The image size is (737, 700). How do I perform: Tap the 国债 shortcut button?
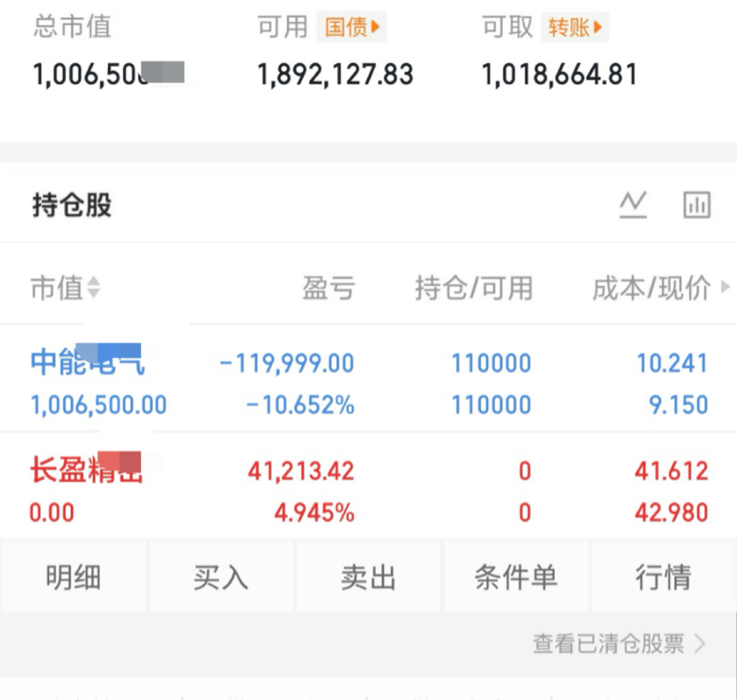click(351, 27)
